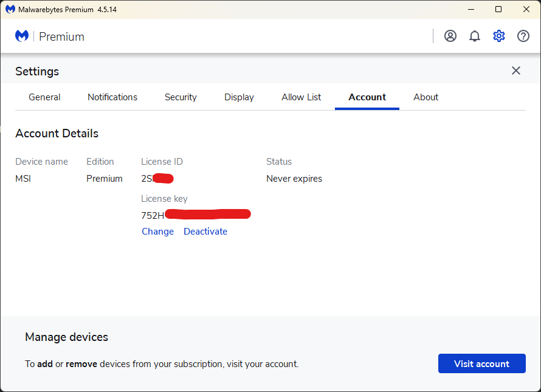The height and width of the screenshot is (392, 541).
Task: Click the Manage devices heading
Action: click(67, 337)
